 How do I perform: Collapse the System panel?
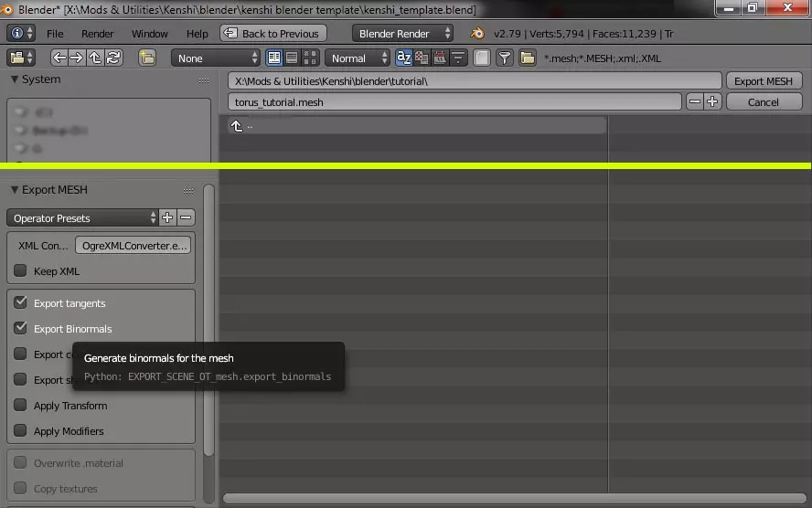click(15, 79)
